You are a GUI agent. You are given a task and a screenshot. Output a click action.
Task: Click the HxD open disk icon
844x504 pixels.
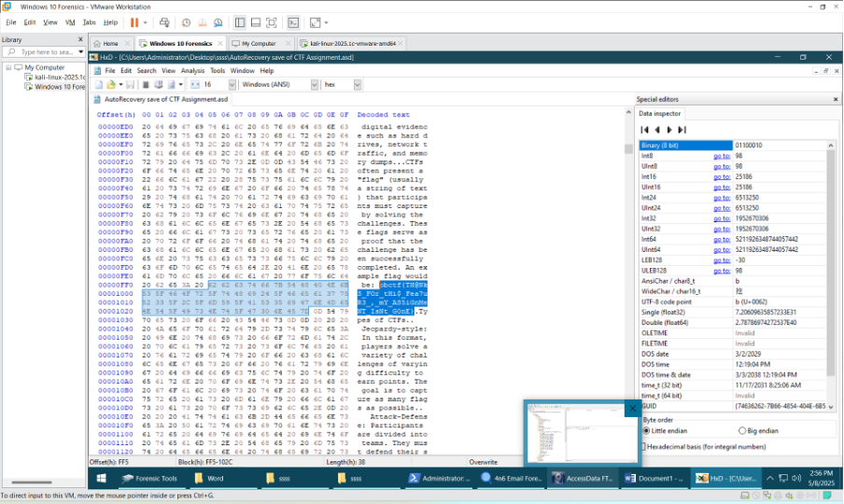pos(159,84)
